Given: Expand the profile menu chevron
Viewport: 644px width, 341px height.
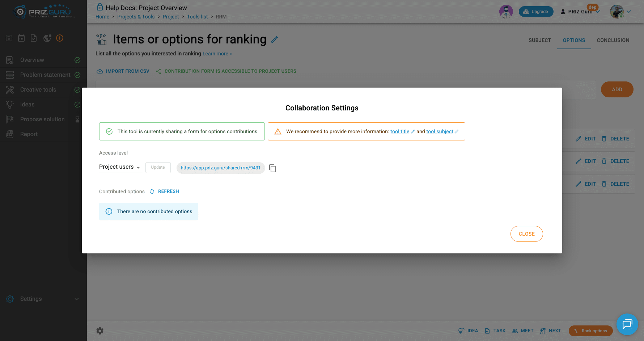Looking at the screenshot, I should 629,12.
